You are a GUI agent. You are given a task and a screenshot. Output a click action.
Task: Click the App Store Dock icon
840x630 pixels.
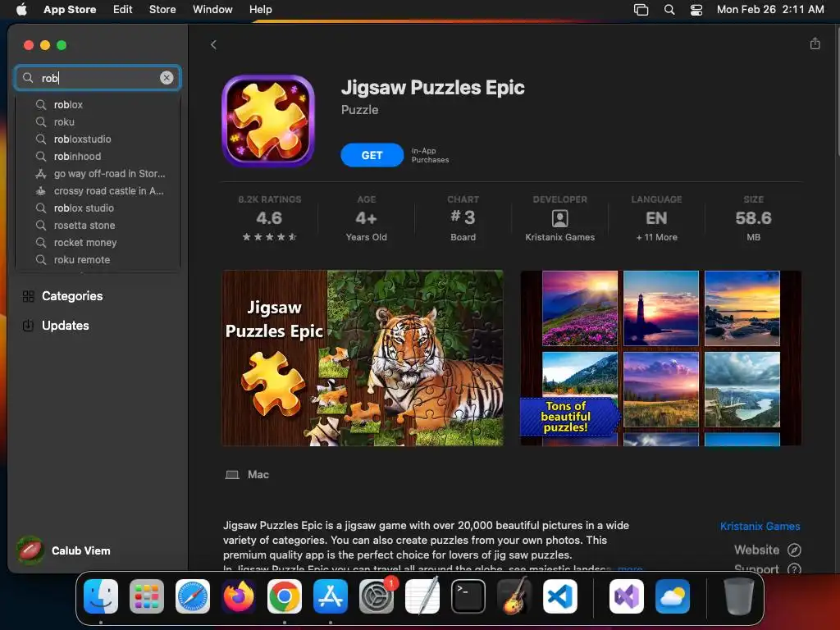(x=330, y=596)
